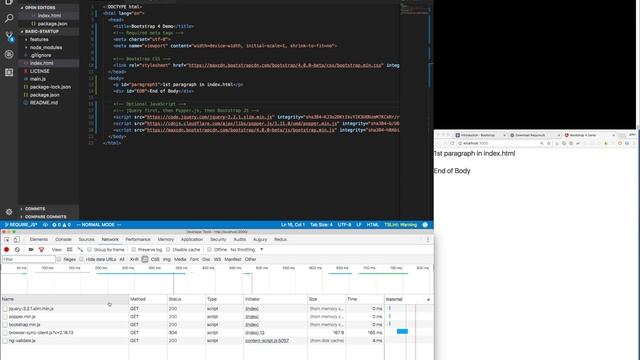Open the (index):13 initiator link
This screenshot has height=360, width=640.
tap(255, 333)
